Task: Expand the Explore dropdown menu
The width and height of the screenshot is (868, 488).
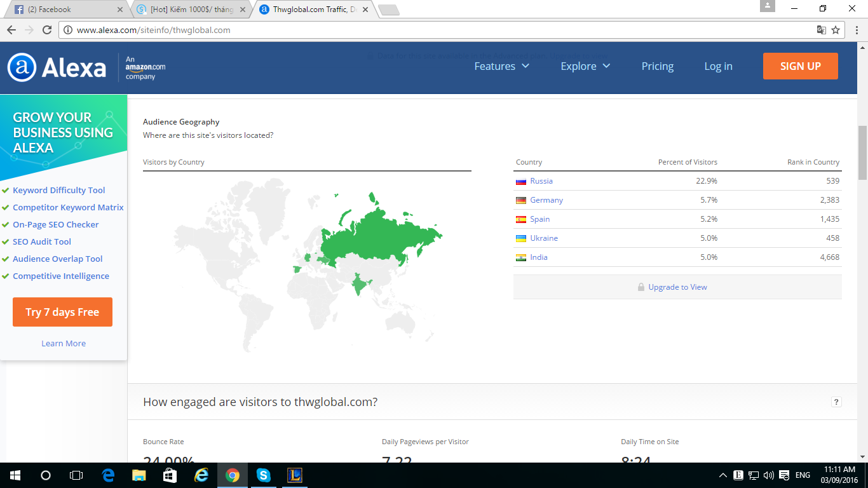Action: 585,66
